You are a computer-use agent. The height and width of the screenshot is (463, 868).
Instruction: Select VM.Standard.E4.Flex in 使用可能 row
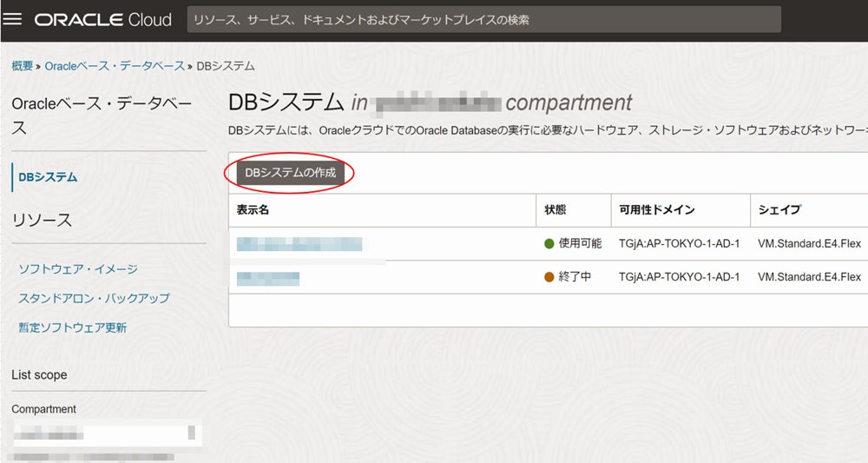[809, 244]
